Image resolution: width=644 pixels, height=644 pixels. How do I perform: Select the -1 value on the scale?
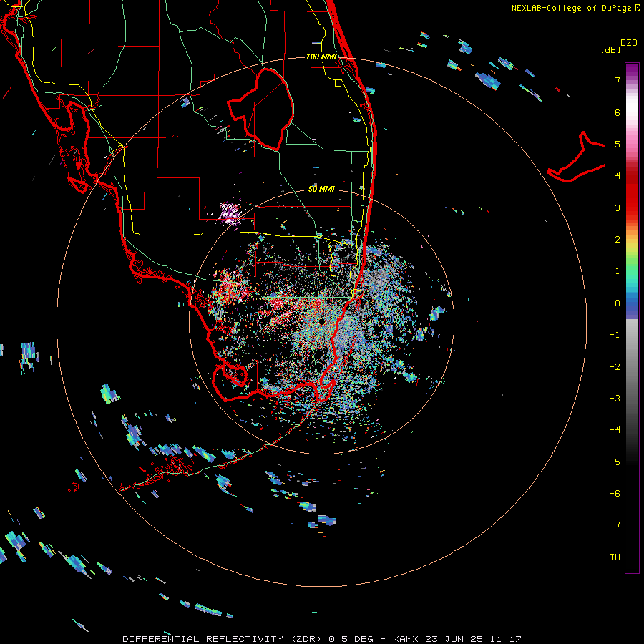(x=615, y=335)
